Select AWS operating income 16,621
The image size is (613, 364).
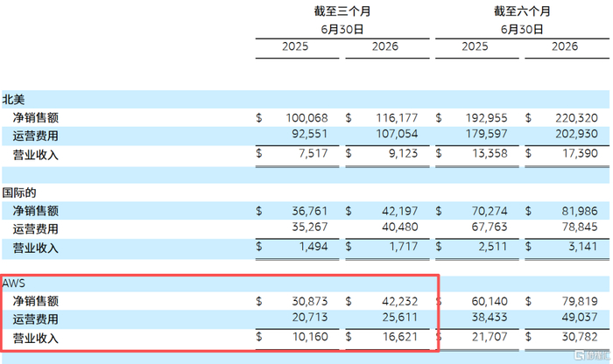(x=400, y=337)
